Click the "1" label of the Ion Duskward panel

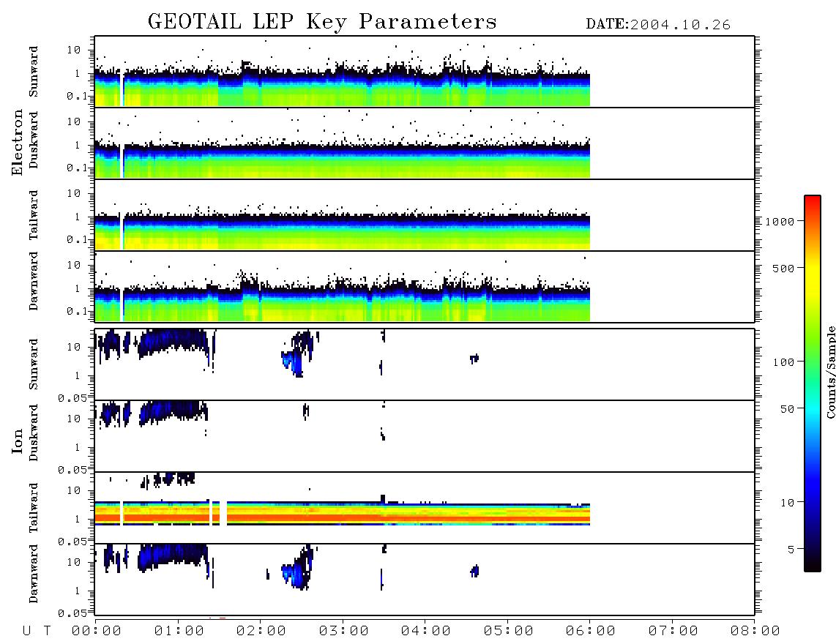(x=78, y=448)
